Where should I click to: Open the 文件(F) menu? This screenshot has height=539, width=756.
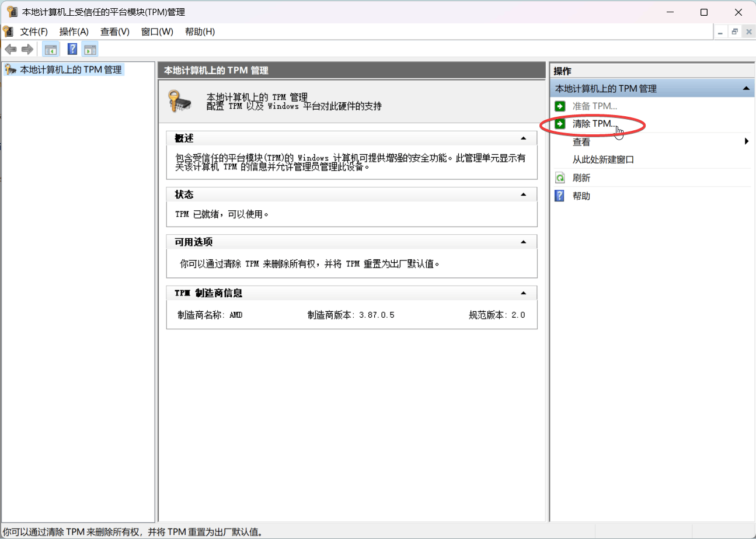click(x=34, y=32)
